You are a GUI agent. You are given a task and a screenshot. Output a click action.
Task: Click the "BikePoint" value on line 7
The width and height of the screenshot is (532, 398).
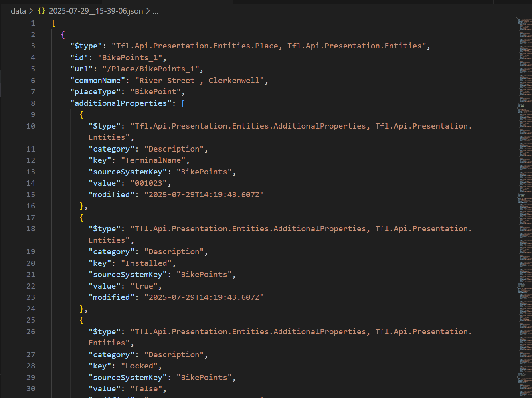coord(156,92)
